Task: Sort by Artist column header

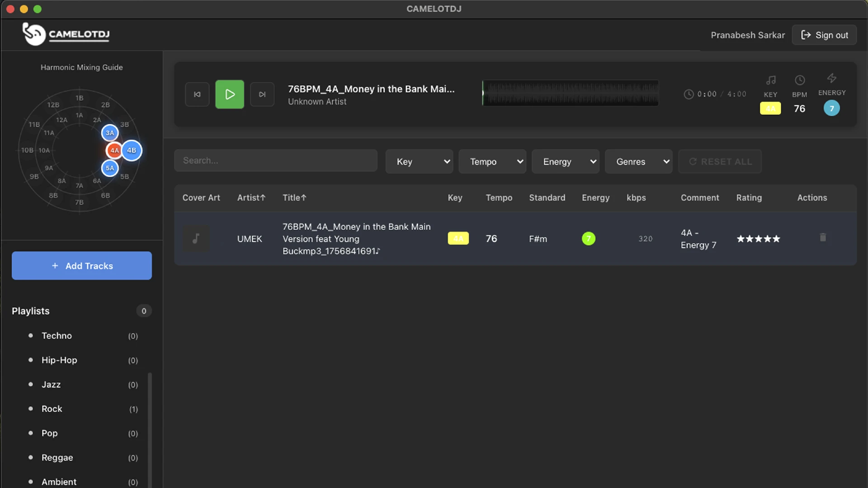Action: point(251,197)
